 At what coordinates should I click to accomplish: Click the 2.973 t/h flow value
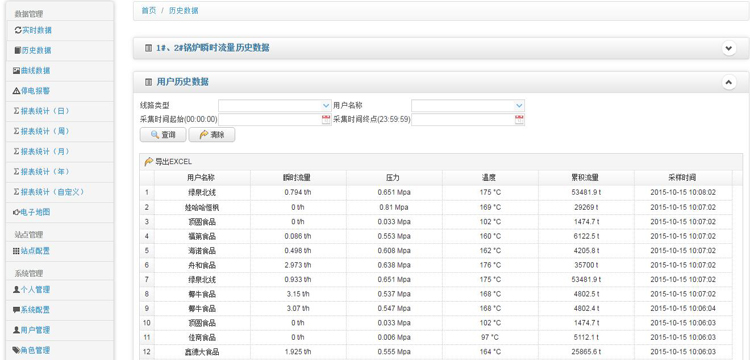[298, 265]
